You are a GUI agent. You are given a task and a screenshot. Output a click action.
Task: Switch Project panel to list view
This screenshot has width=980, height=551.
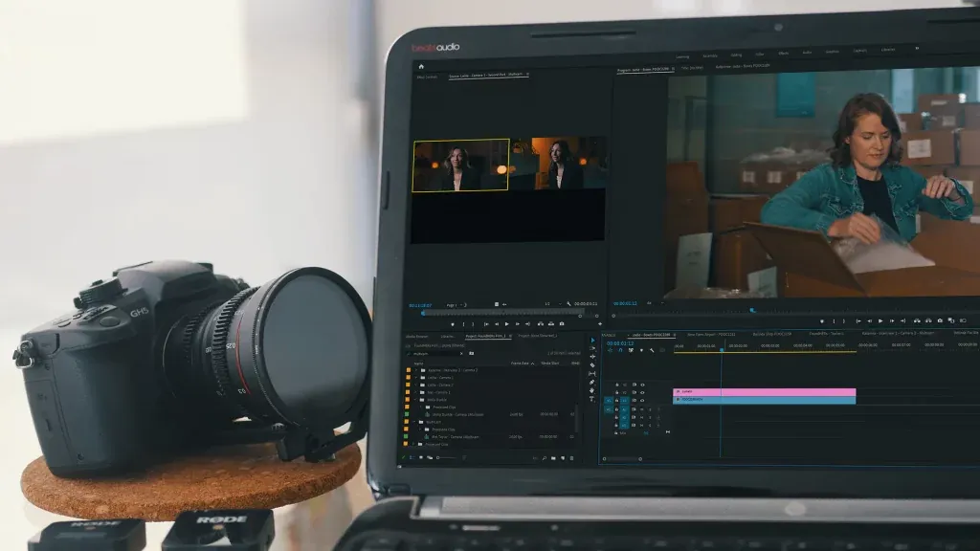click(x=412, y=457)
